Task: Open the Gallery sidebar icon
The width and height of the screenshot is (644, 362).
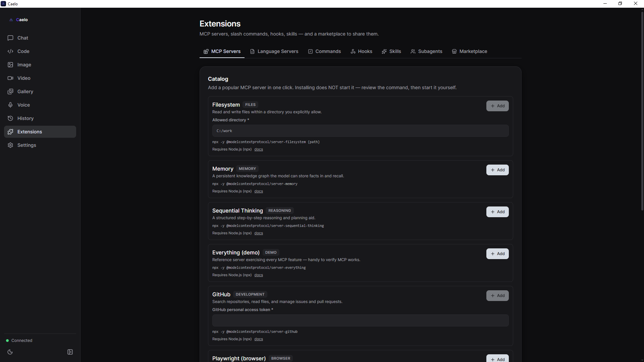Action: (10, 92)
